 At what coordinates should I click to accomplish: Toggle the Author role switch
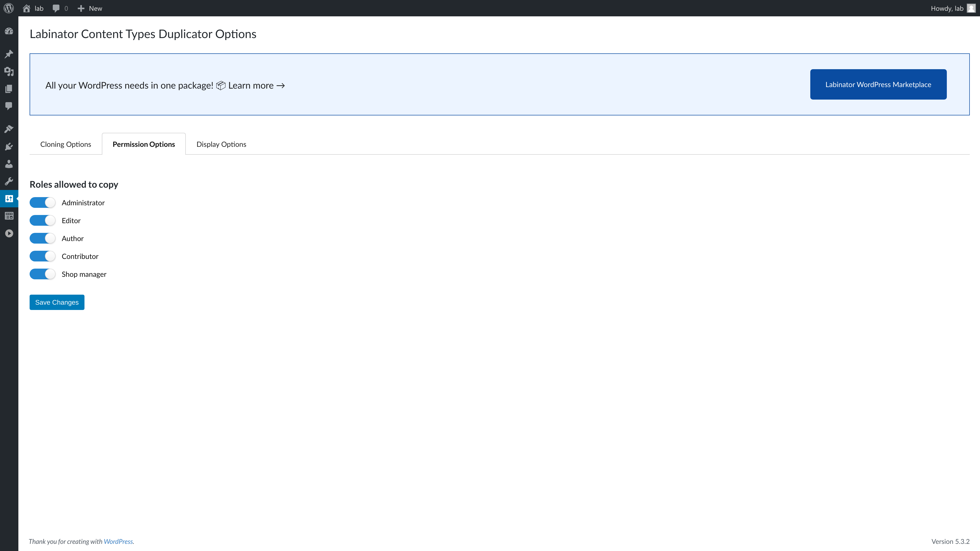[x=43, y=238]
